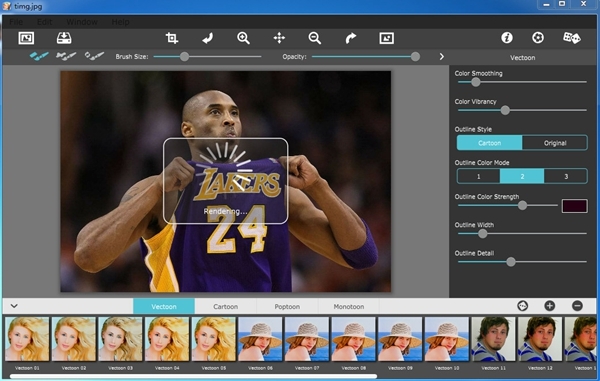Apply the Vectoon 04 preset thumbnail
Screen dimensions: 600x381
167,339
